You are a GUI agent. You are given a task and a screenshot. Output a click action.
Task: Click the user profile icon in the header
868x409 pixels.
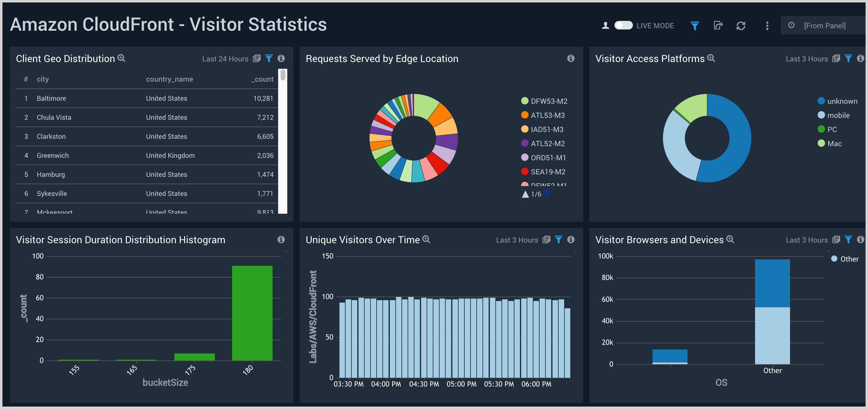(x=605, y=25)
